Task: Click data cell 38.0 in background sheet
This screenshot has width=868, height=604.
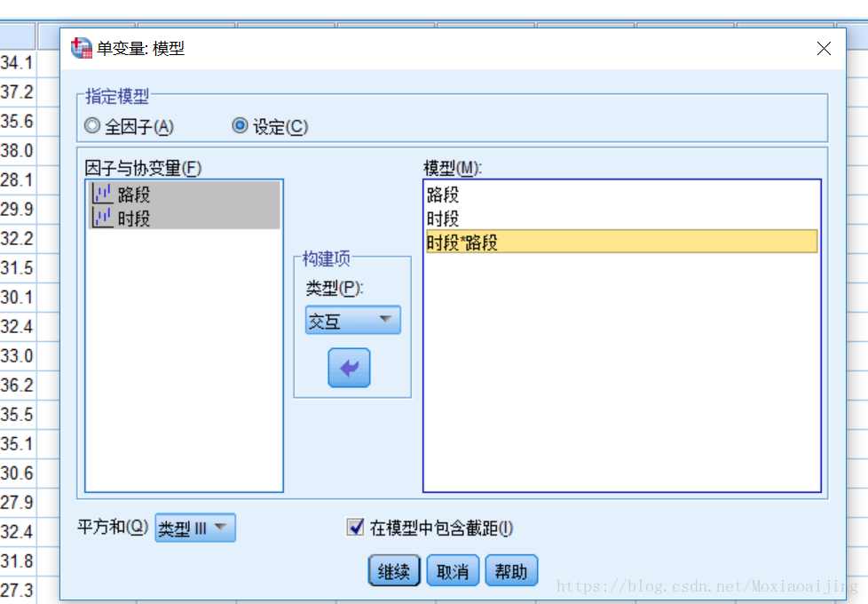Action: (17, 151)
